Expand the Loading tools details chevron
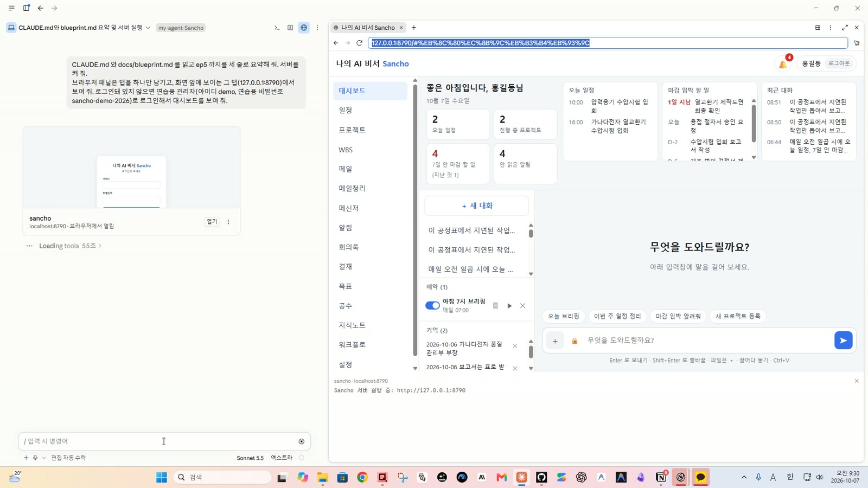Viewport: 868px width, 488px height. pos(100,246)
